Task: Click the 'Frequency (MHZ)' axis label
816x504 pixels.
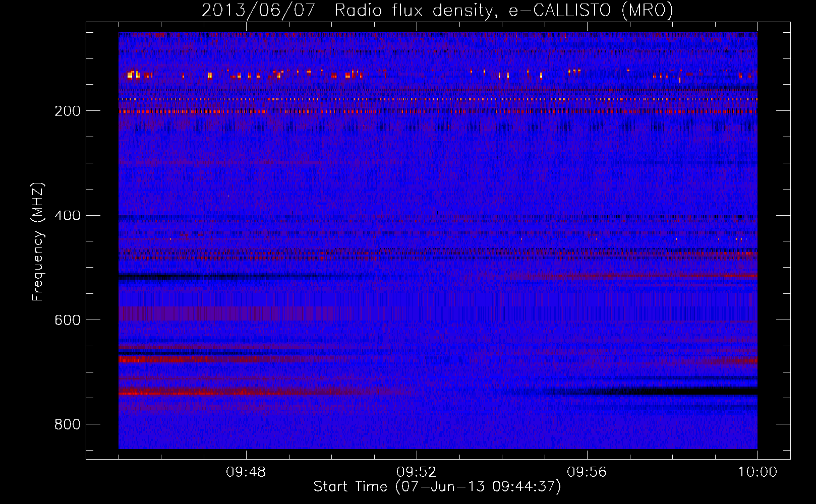Action: (38, 241)
